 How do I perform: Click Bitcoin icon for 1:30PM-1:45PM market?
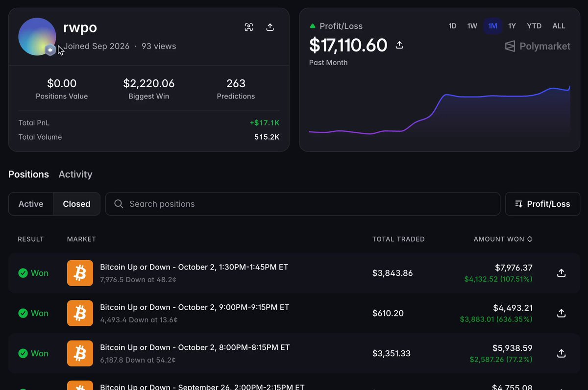point(80,273)
